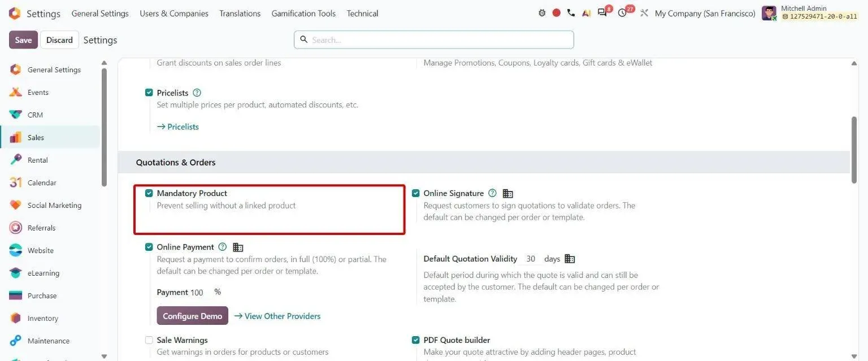Image resolution: width=868 pixels, height=361 pixels.
Task: Open the Mitchell Admin user menu
Action: tap(810, 12)
